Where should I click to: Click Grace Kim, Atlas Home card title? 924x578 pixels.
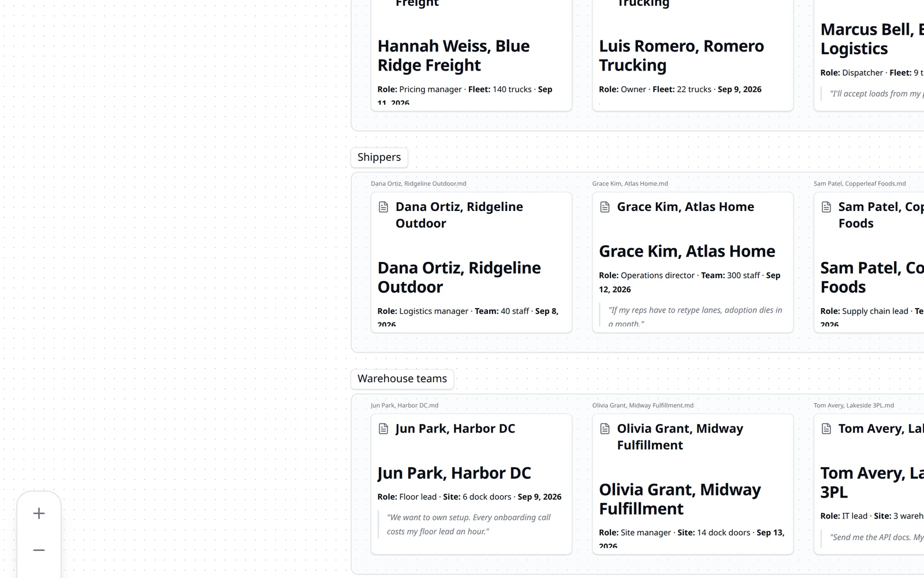[685, 207]
